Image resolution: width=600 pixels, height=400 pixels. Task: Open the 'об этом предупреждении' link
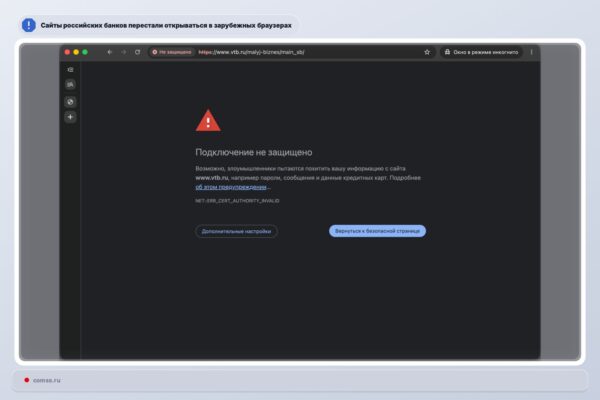231,187
